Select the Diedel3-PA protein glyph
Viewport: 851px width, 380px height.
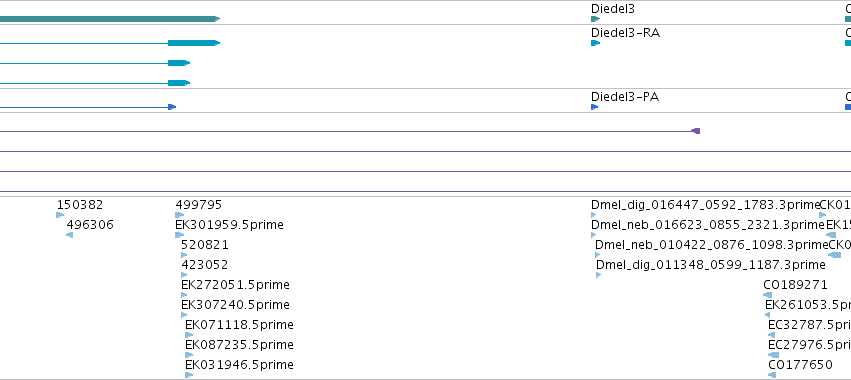(594, 107)
